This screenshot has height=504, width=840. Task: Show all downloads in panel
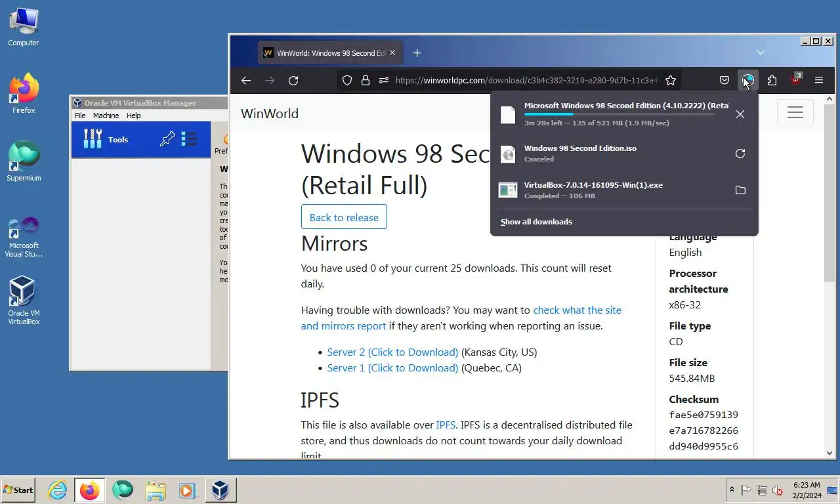coord(536,222)
